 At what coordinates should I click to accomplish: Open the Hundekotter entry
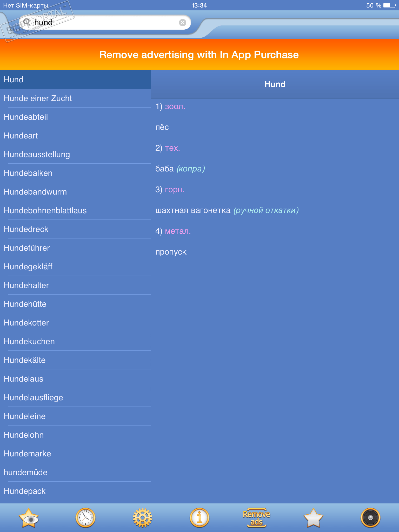(x=75, y=323)
